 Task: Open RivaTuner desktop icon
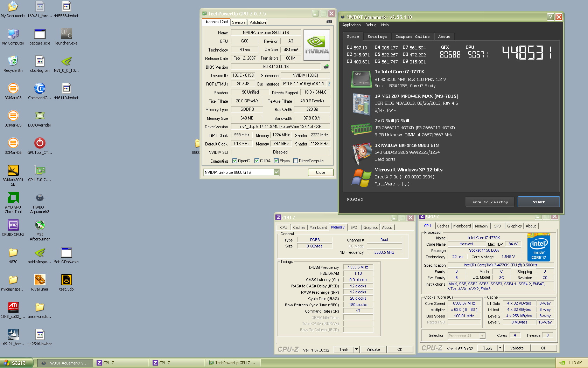[40, 283]
